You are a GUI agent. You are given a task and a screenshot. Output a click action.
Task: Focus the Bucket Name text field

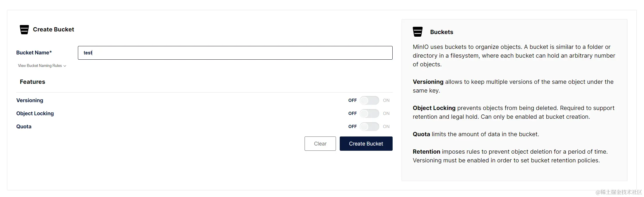coord(235,53)
